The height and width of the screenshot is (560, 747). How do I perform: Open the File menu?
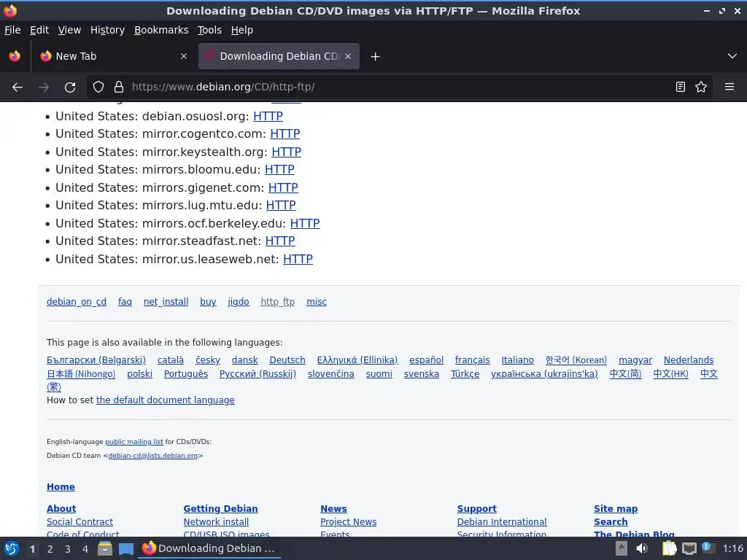point(12,30)
